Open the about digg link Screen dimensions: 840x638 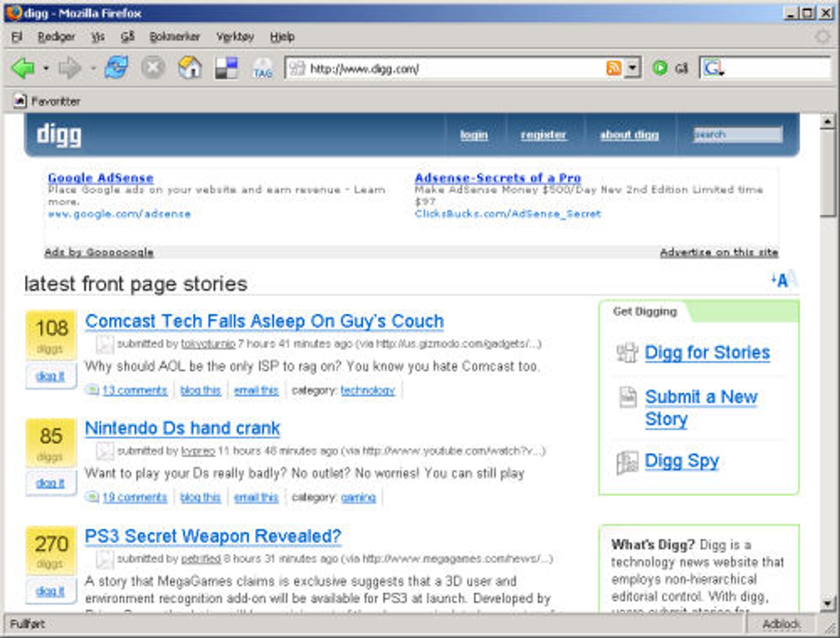[630, 135]
